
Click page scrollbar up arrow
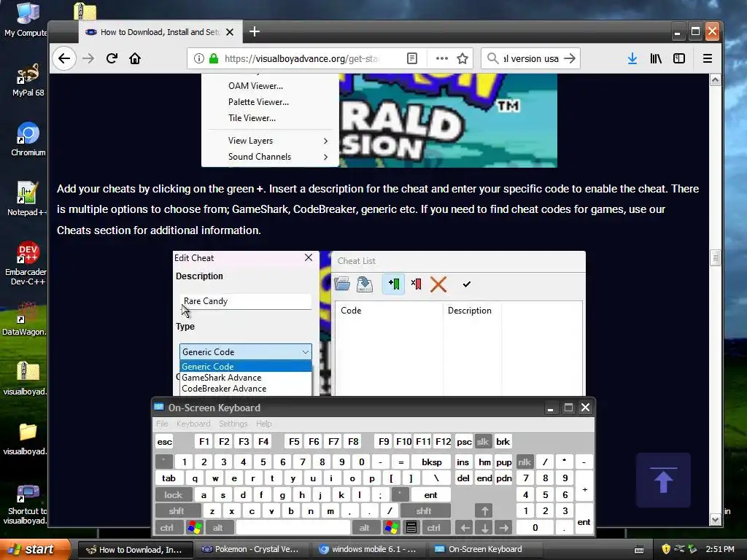715,80
